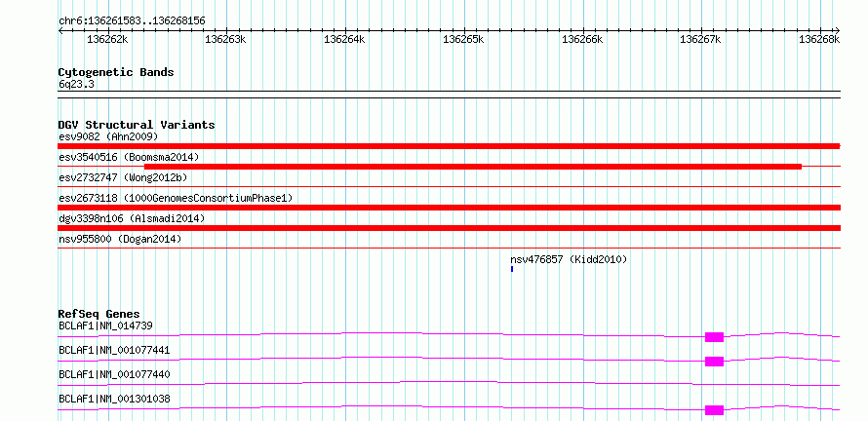Viewport: 868px width, 421px height.
Task: Click the thin red esv2732747 variant line
Action: 449,187
